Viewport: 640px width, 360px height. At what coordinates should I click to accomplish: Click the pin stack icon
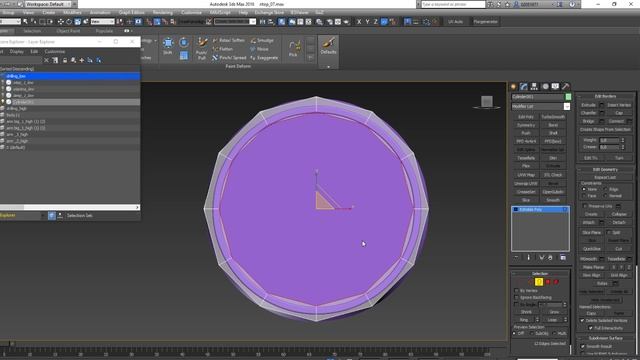[516, 258]
